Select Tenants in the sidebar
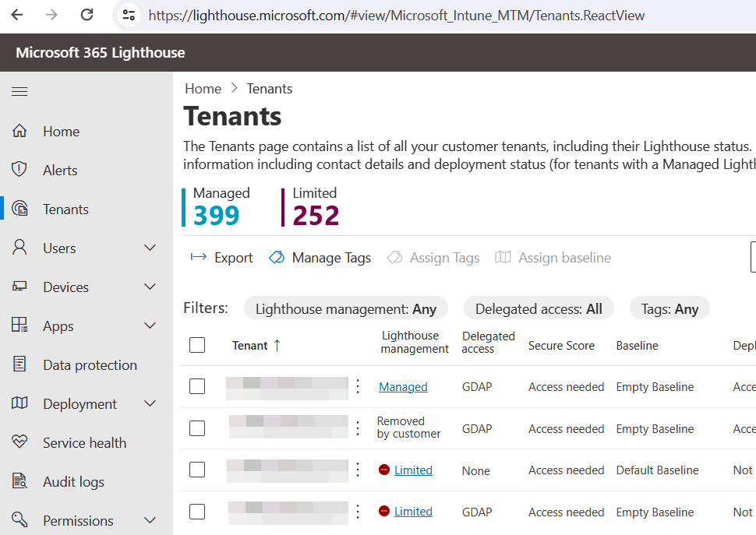 (x=66, y=209)
